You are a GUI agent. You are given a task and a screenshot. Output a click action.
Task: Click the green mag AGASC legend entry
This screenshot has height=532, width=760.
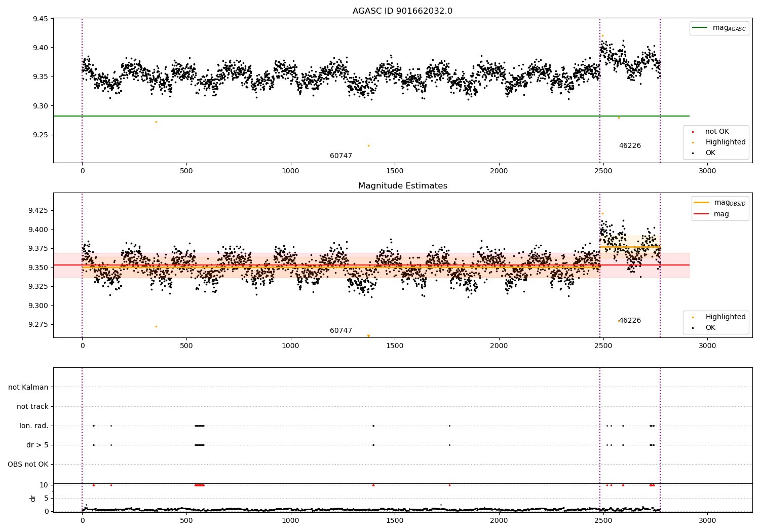719,28
